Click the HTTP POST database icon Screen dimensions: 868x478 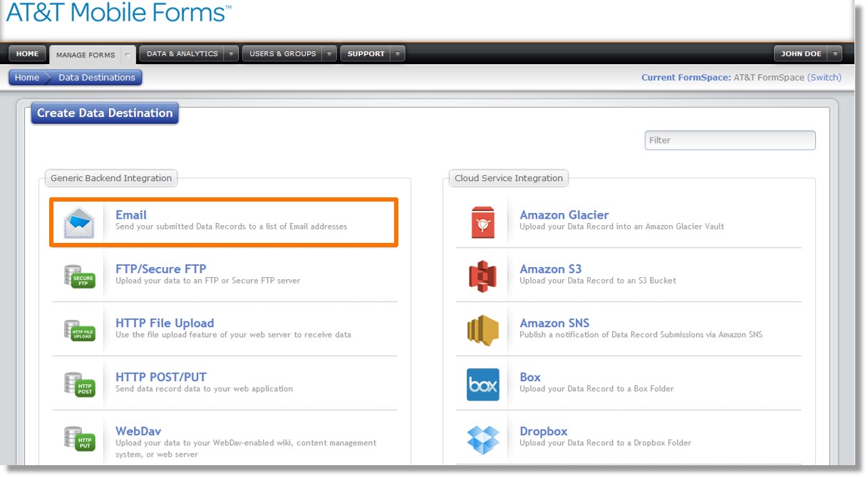(x=78, y=385)
